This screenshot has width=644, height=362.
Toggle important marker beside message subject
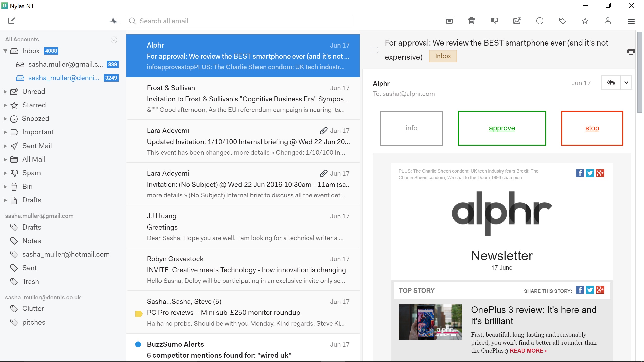point(375,50)
